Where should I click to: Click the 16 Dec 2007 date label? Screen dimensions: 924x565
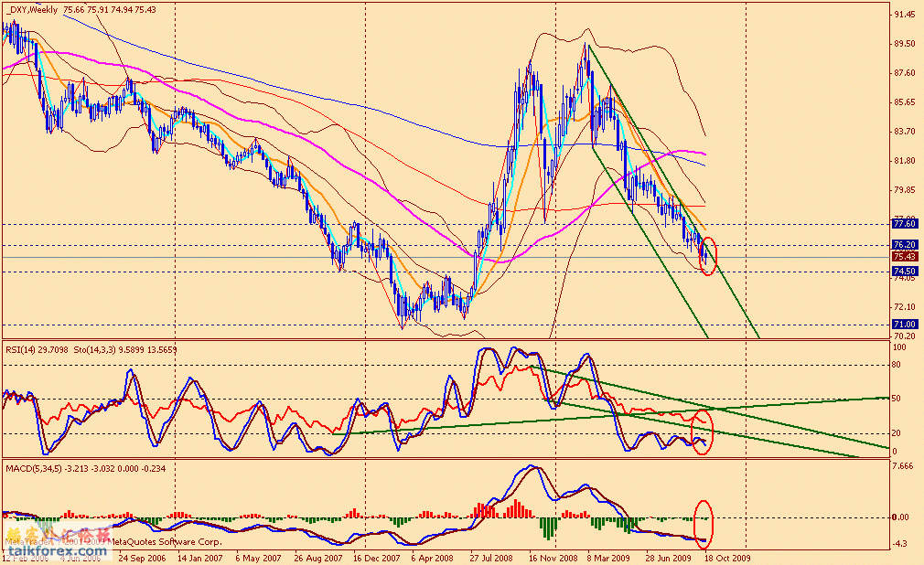(377, 558)
